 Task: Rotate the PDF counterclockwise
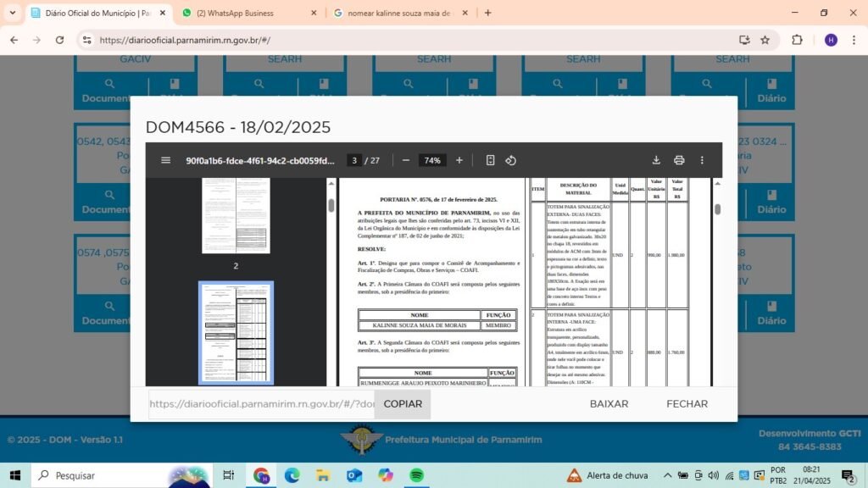pos(510,160)
